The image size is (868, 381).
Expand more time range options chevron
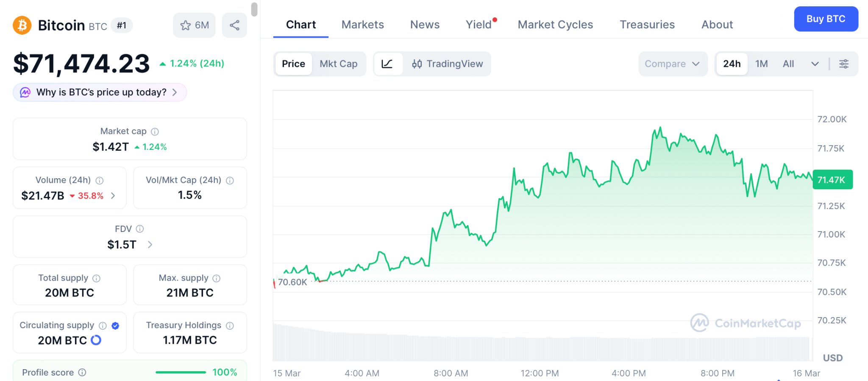815,64
